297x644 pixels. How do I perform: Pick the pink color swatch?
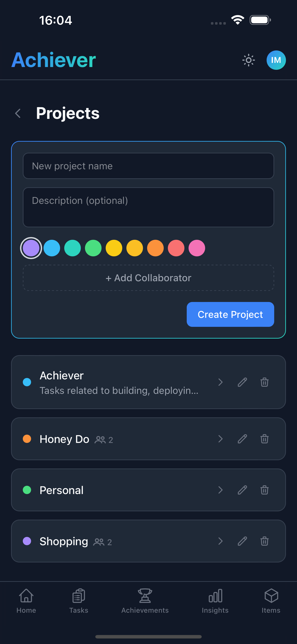pyautogui.click(x=197, y=248)
